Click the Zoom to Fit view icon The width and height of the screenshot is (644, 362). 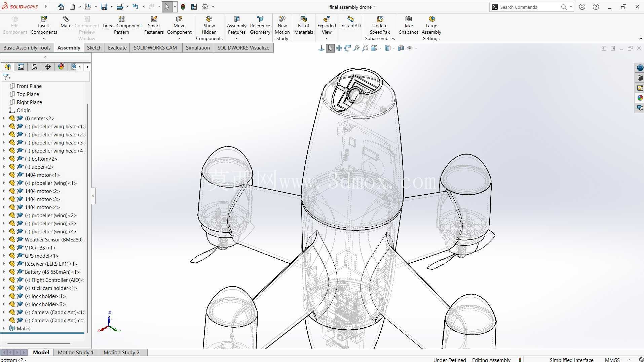tap(356, 48)
